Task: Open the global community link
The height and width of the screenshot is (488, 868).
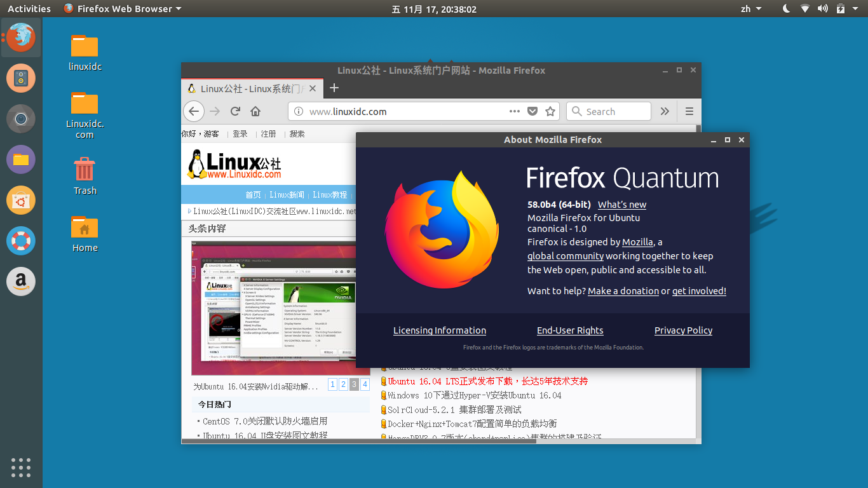Action: pos(566,256)
